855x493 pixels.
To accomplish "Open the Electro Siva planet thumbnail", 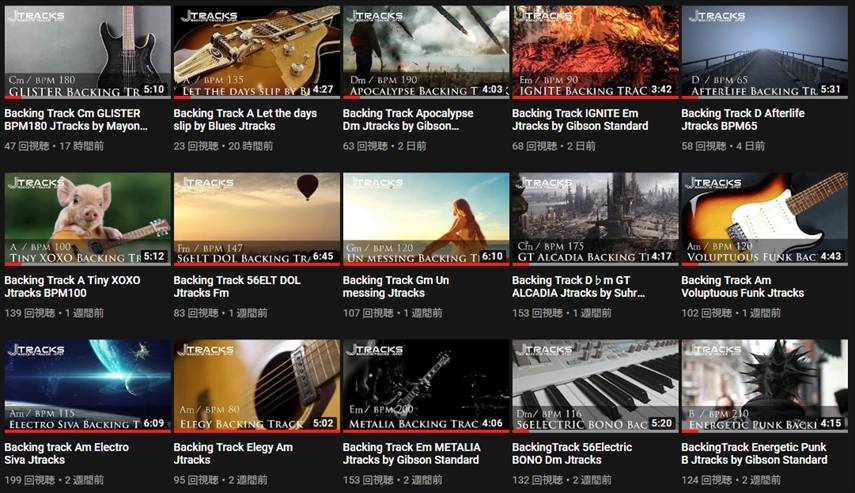I will pyautogui.click(x=88, y=386).
